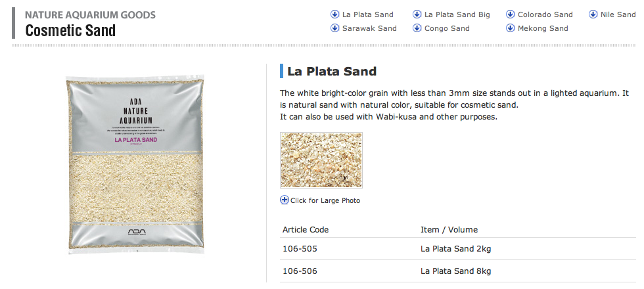Click the down-arrow icon beside La Plata Sand
Image resolution: width=644 pixels, height=289 pixels.
(334, 14)
